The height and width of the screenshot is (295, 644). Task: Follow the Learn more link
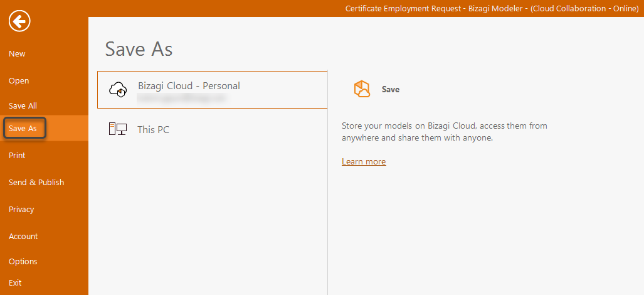pyautogui.click(x=364, y=162)
